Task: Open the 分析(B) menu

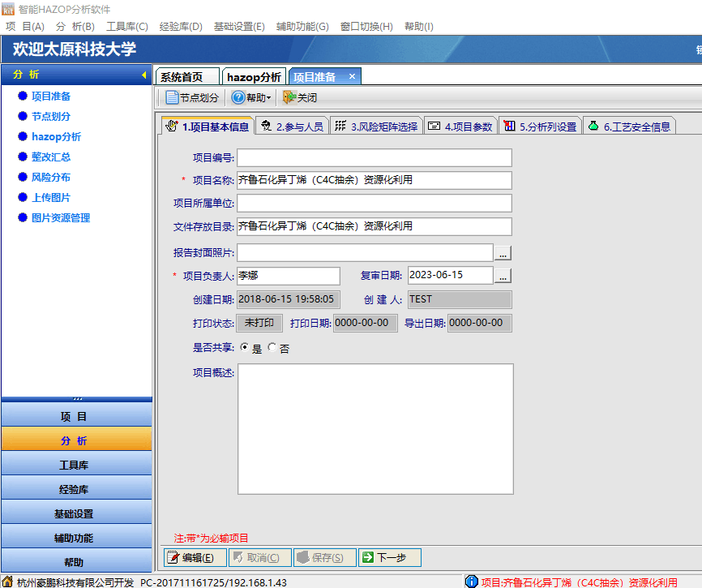Action: 75,27
